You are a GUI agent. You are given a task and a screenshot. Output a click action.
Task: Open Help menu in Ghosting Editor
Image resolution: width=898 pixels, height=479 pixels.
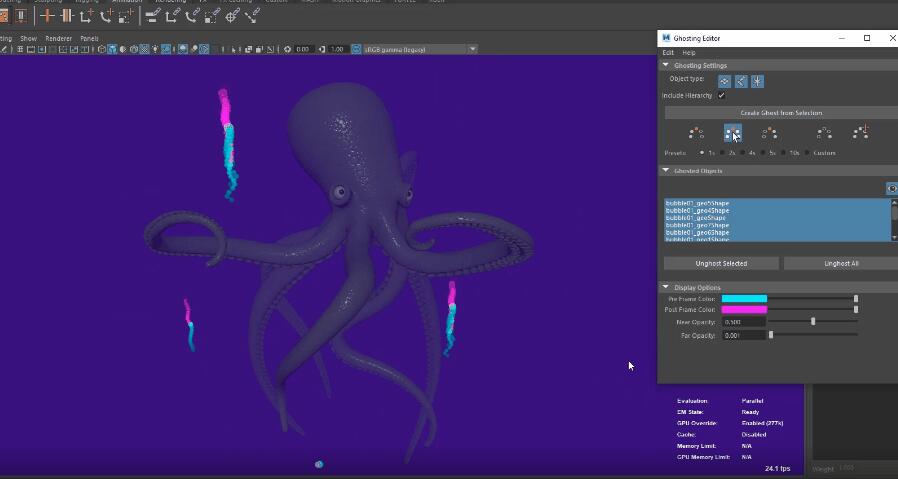[x=689, y=53]
